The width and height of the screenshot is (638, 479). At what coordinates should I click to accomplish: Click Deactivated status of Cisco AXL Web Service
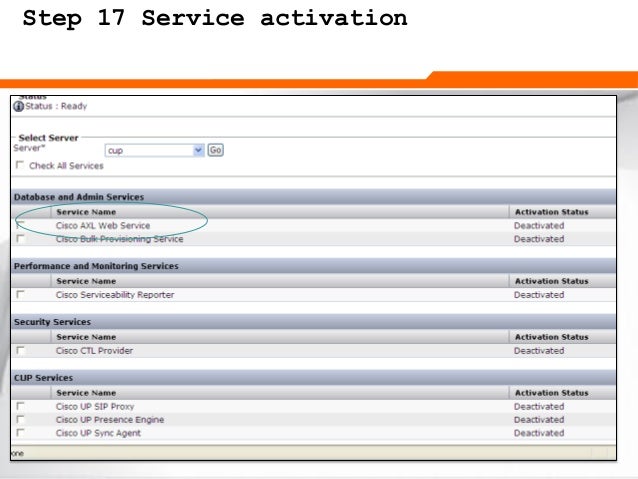click(x=539, y=225)
